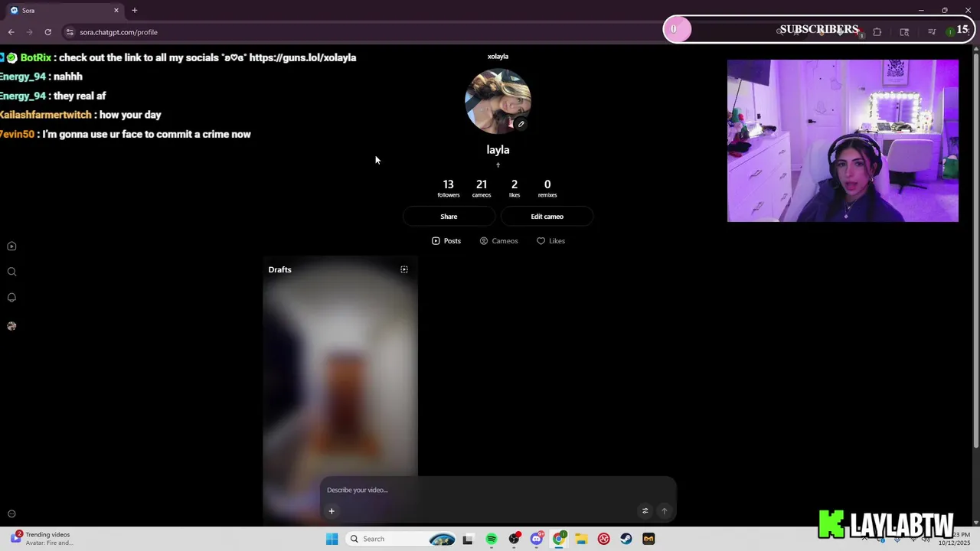Switch to the Likes tab
Viewport: 980px width, 551px height.
[x=550, y=241]
